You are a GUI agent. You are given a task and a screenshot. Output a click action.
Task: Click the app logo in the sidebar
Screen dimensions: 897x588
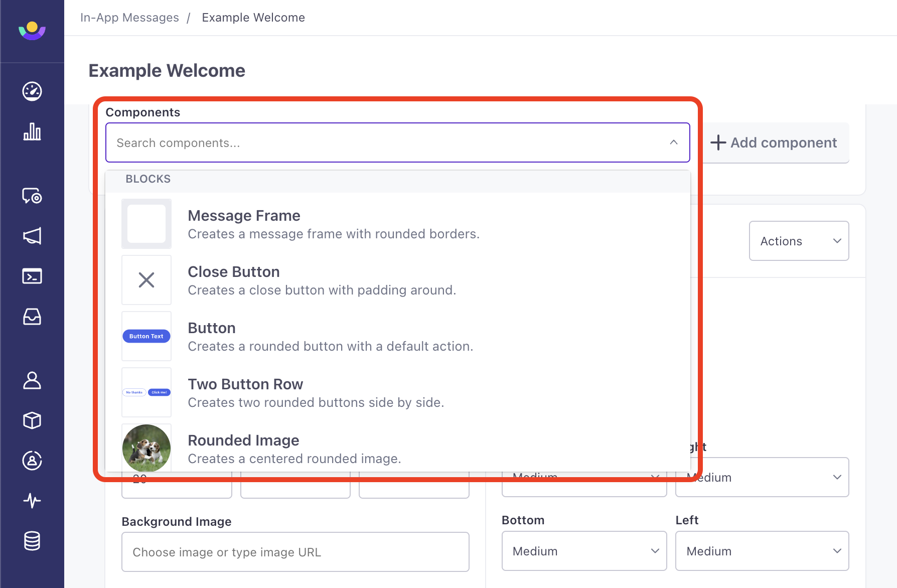[32, 31]
